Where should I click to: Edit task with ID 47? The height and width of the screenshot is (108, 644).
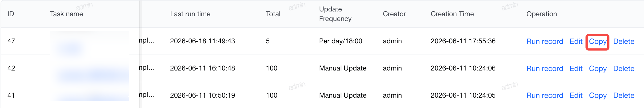(x=576, y=41)
